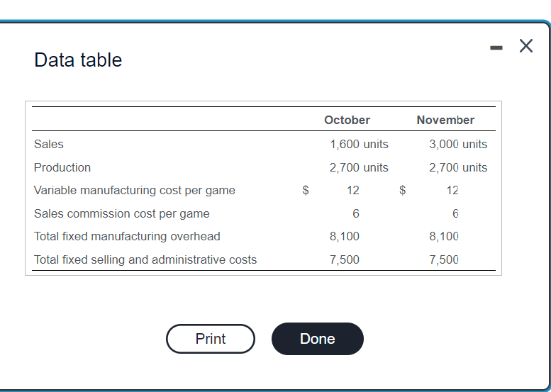
Task: Close the Data table dialog with X
Action: [526, 46]
